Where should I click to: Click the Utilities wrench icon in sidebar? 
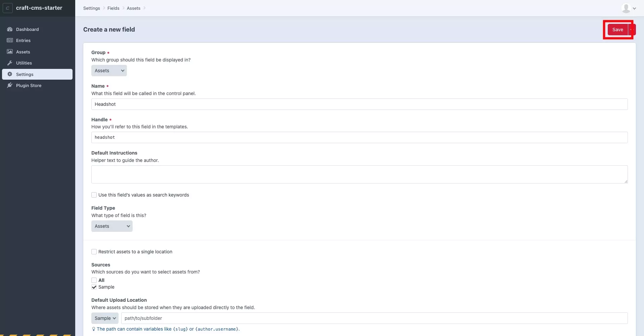point(10,63)
